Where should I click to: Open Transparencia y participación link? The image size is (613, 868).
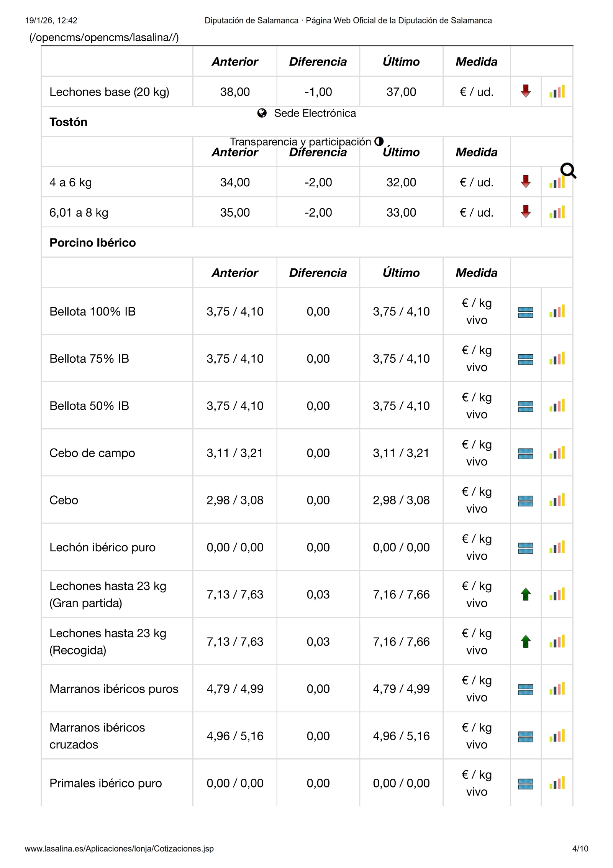click(x=300, y=142)
